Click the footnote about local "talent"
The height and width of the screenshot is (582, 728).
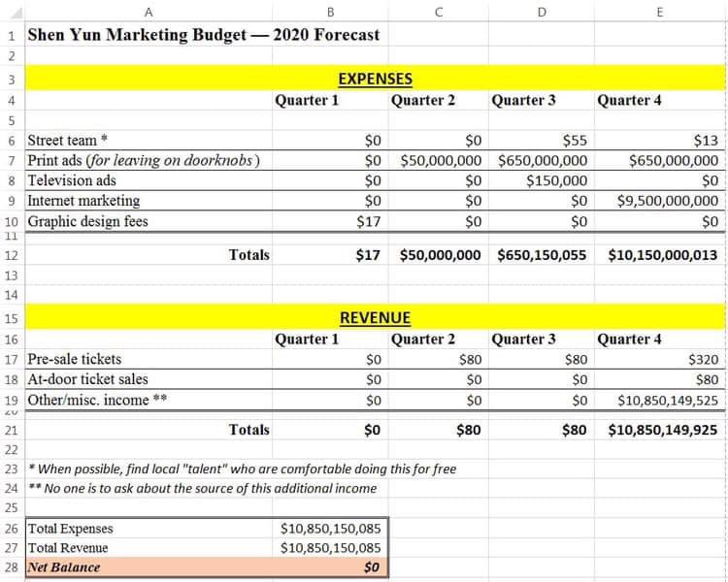(243, 469)
